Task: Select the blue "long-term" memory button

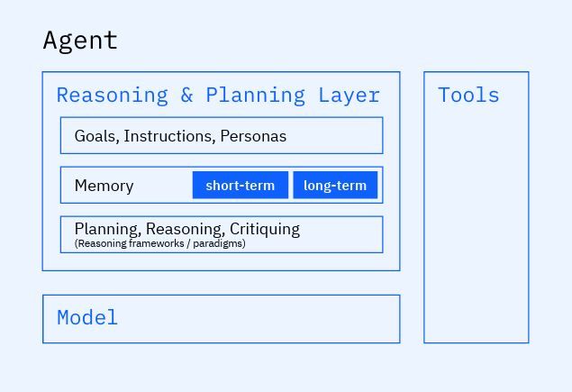Action: pyautogui.click(x=335, y=186)
